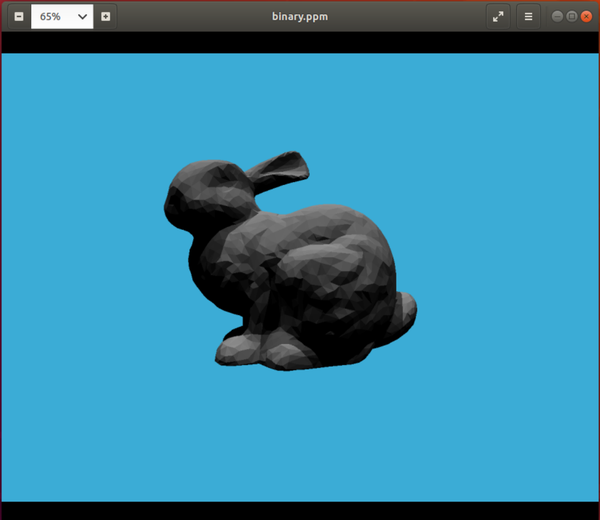The height and width of the screenshot is (520, 600).
Task: Click the binary.ppm window title
Action: (x=300, y=16)
